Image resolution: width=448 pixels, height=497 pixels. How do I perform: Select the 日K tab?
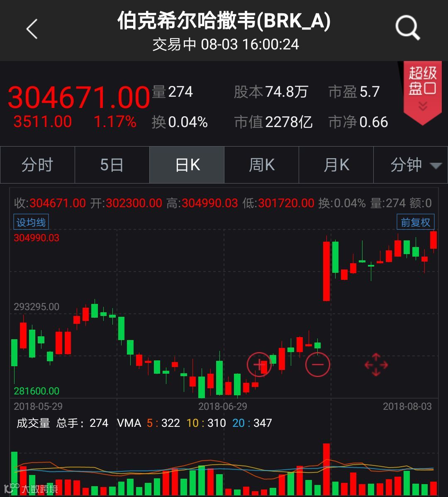click(187, 165)
